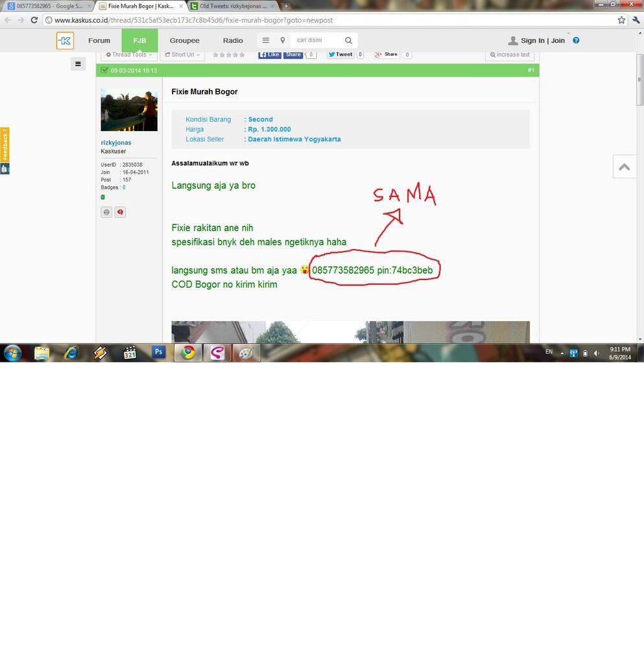Click the location pin icon
This screenshot has height=664, width=644.
282,40
